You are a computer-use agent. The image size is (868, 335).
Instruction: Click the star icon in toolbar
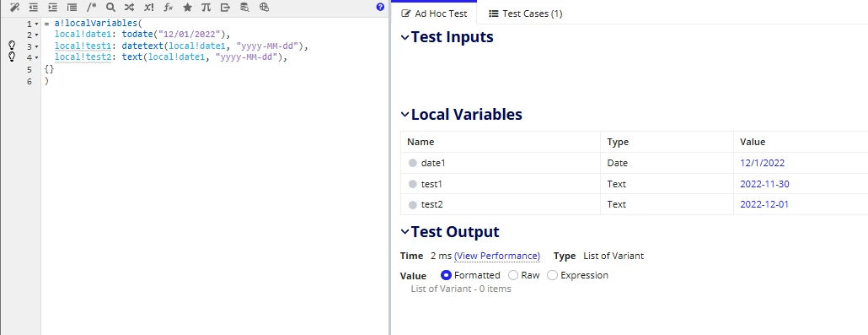click(x=188, y=8)
